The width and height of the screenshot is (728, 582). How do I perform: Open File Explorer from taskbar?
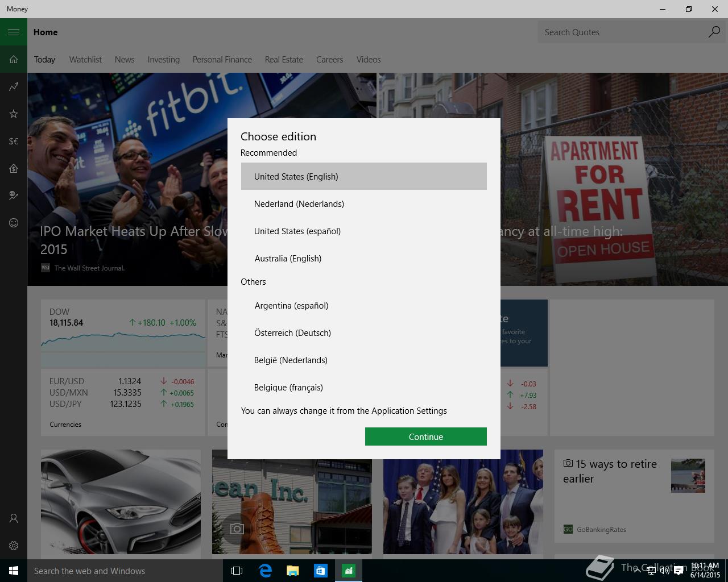(x=292, y=571)
